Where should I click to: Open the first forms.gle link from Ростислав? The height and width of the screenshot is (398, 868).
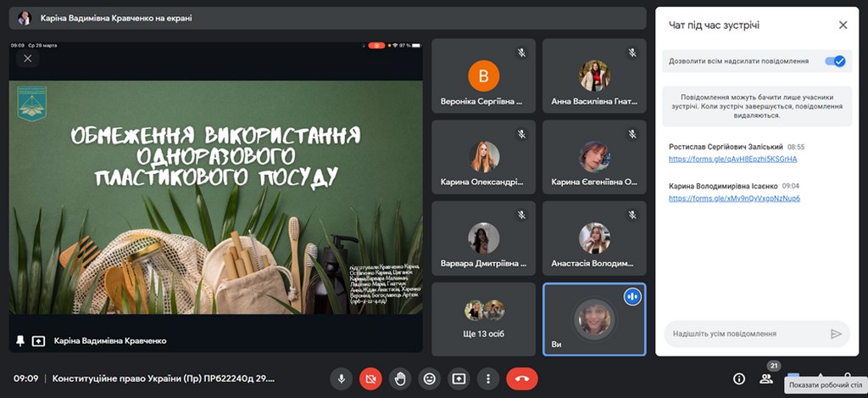[732, 159]
